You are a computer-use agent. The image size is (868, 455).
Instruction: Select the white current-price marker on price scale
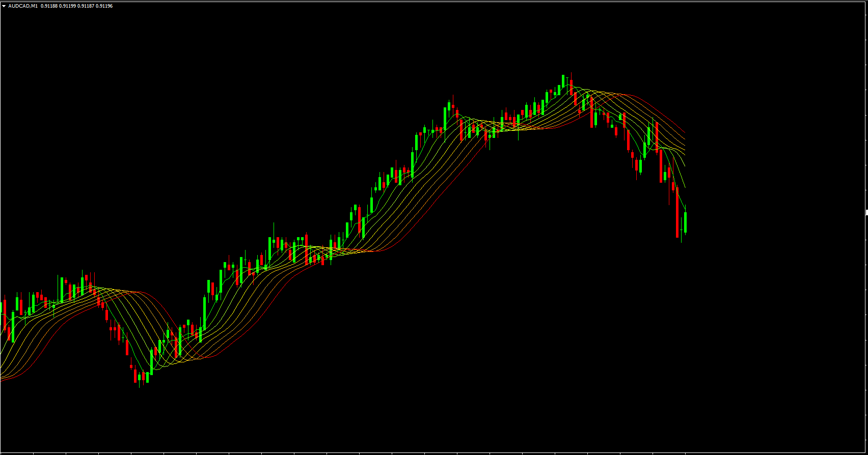(x=866, y=212)
